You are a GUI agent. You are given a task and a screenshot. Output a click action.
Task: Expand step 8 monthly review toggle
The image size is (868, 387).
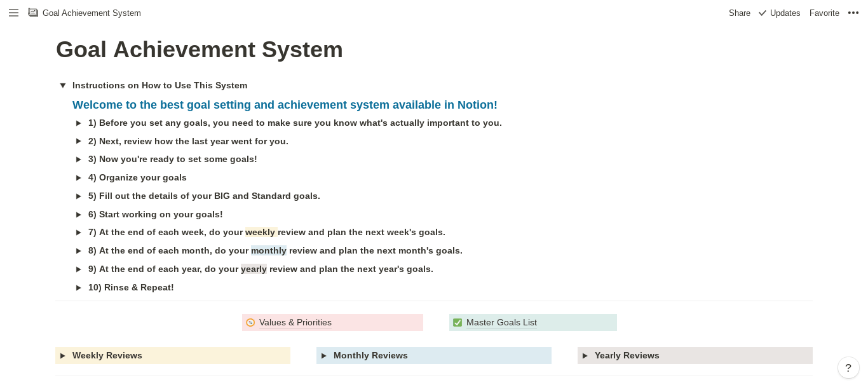coord(79,251)
